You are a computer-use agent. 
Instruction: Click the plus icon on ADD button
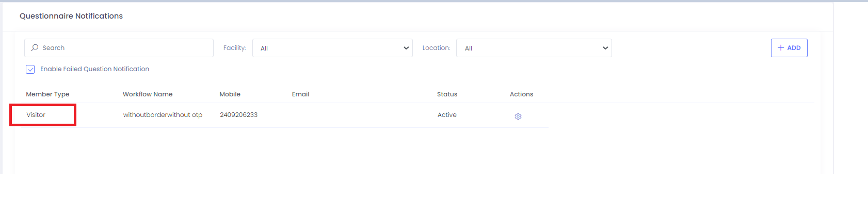781,47
